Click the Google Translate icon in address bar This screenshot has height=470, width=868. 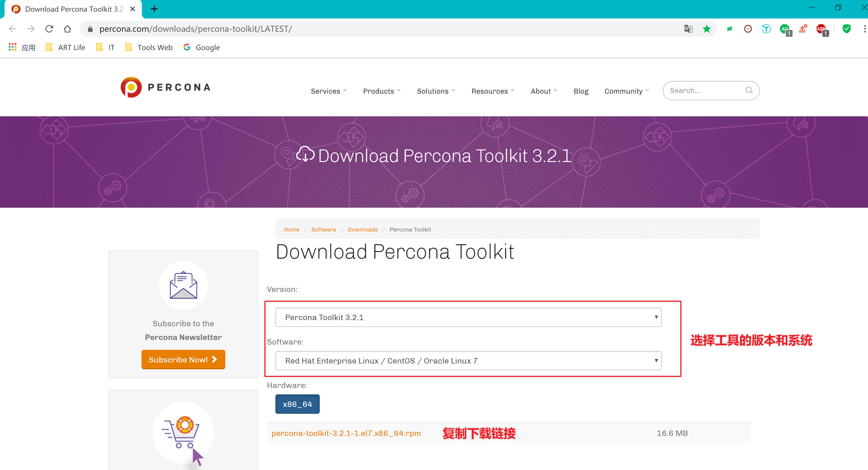pyautogui.click(x=688, y=29)
